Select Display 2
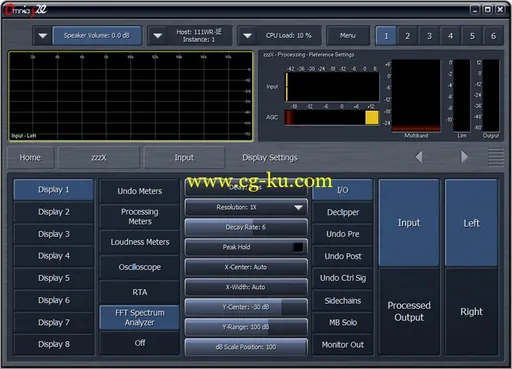The width and height of the screenshot is (512, 369). [x=53, y=212]
